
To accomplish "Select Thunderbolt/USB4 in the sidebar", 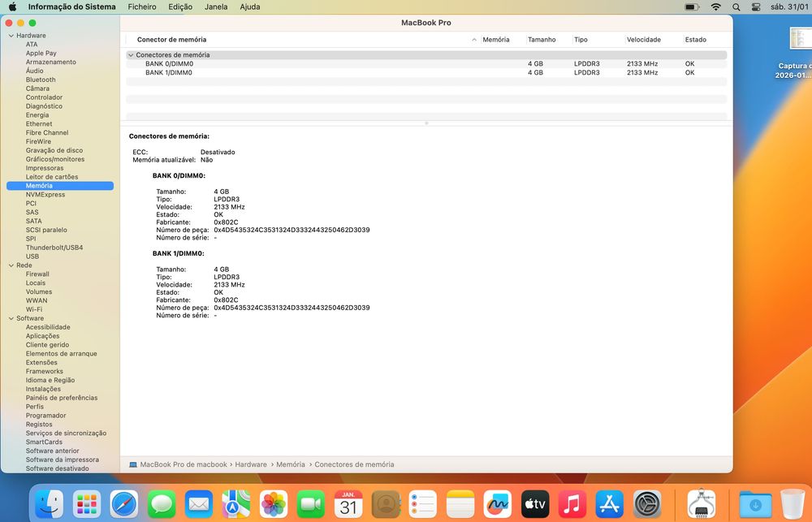I will coord(54,248).
